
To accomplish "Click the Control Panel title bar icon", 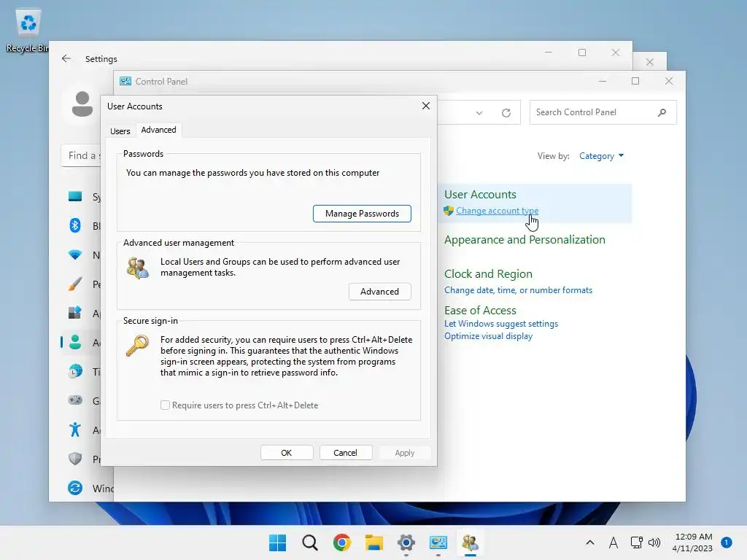I will [125, 81].
